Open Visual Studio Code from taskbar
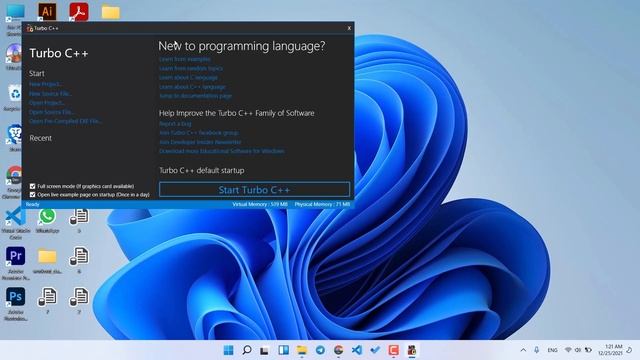This screenshot has height=360, width=640. pyautogui.click(x=357, y=350)
